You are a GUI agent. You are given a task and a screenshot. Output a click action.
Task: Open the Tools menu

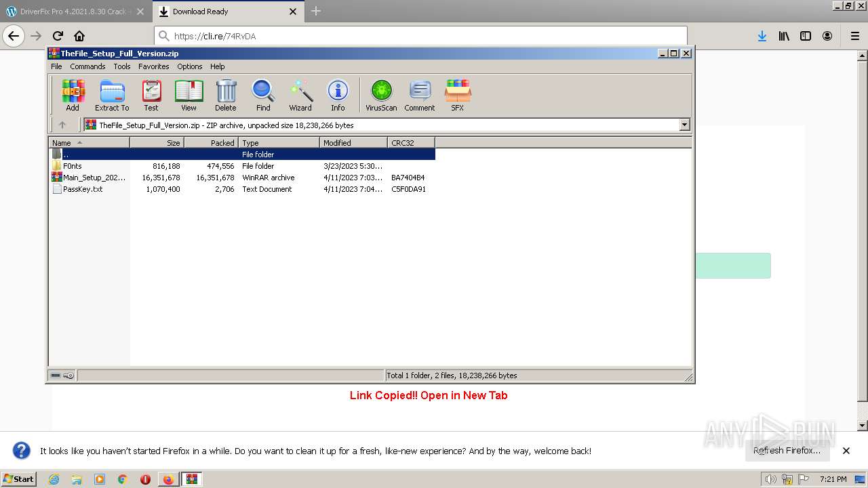point(122,66)
